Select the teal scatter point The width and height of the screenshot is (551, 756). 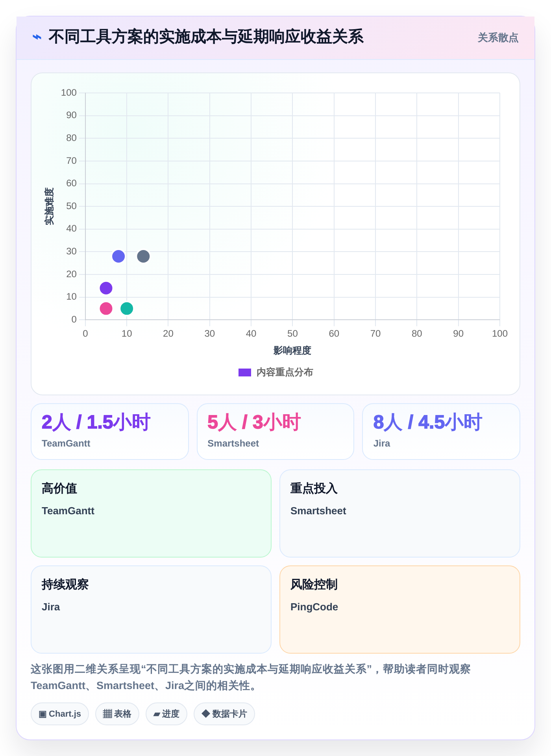[127, 308]
